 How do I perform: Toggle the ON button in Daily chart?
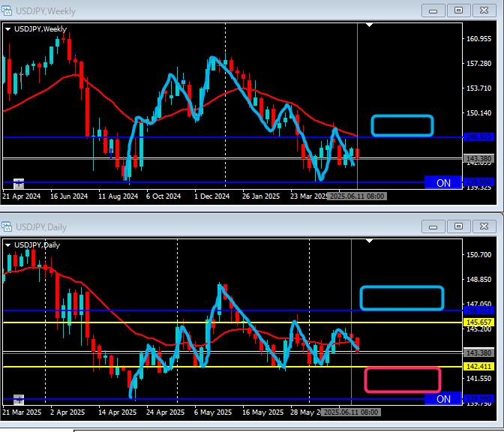click(443, 399)
